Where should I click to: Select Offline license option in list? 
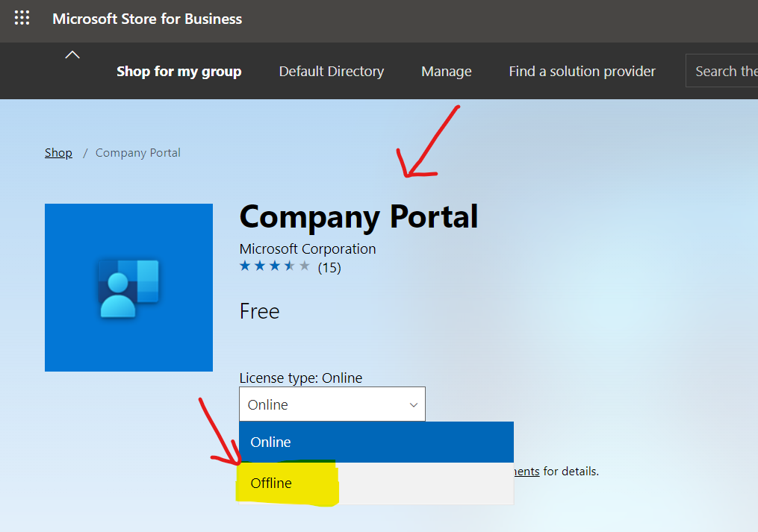376,484
